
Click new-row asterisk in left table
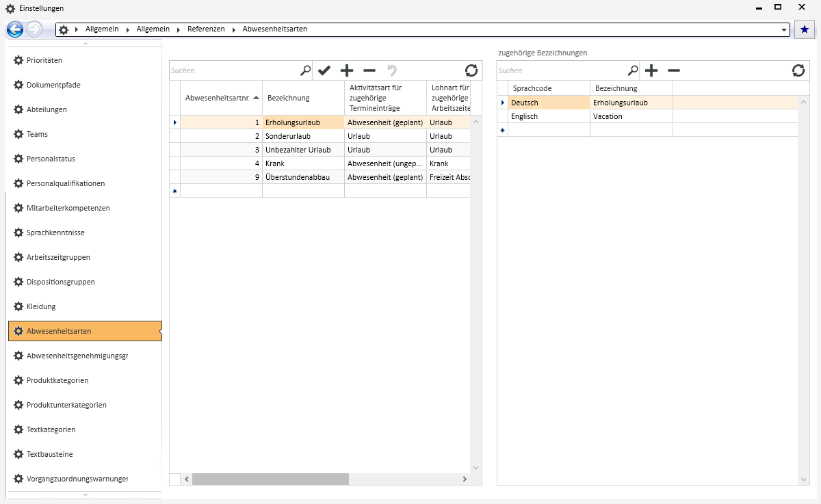pos(174,191)
